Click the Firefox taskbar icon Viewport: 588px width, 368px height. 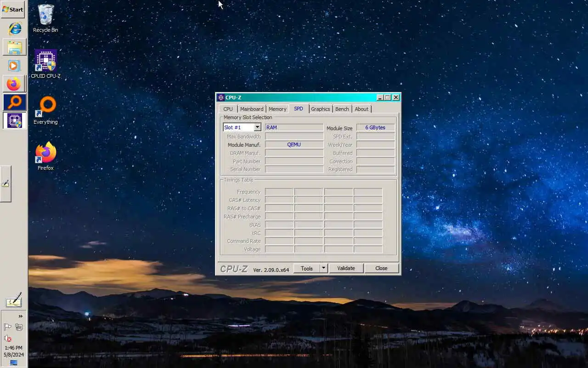pos(14,84)
